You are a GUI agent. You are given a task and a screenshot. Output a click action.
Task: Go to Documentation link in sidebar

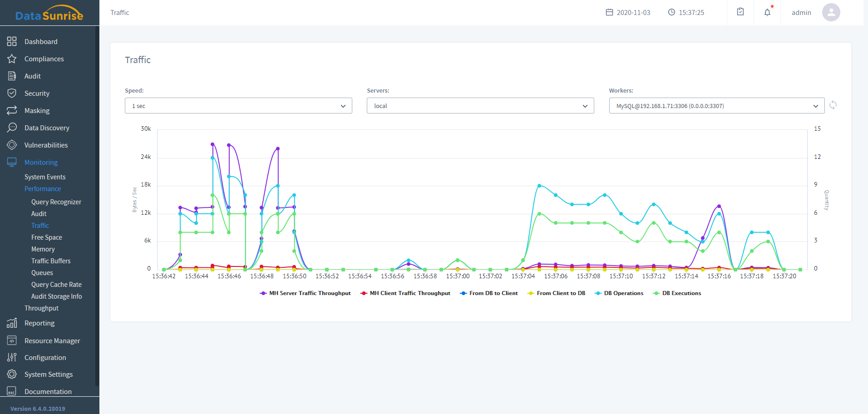tap(48, 392)
